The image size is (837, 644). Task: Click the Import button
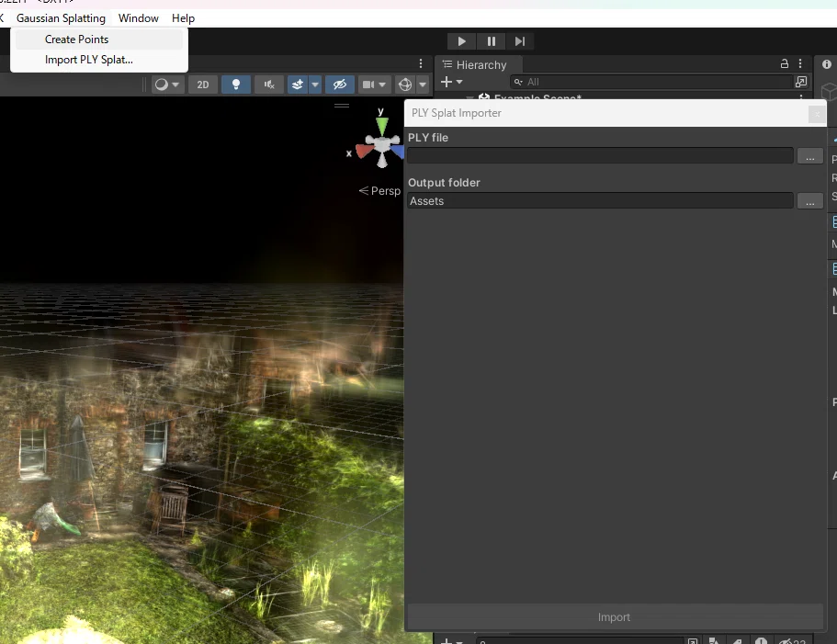pos(615,616)
